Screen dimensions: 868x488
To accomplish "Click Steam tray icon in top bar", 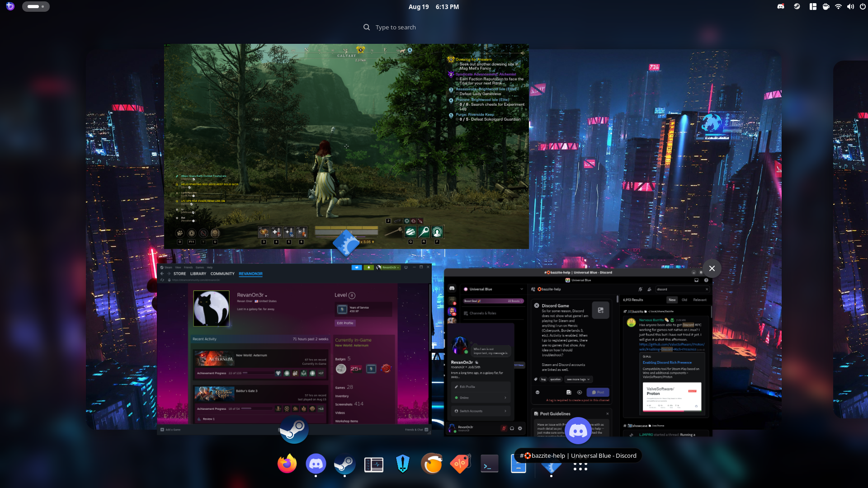I will (797, 7).
